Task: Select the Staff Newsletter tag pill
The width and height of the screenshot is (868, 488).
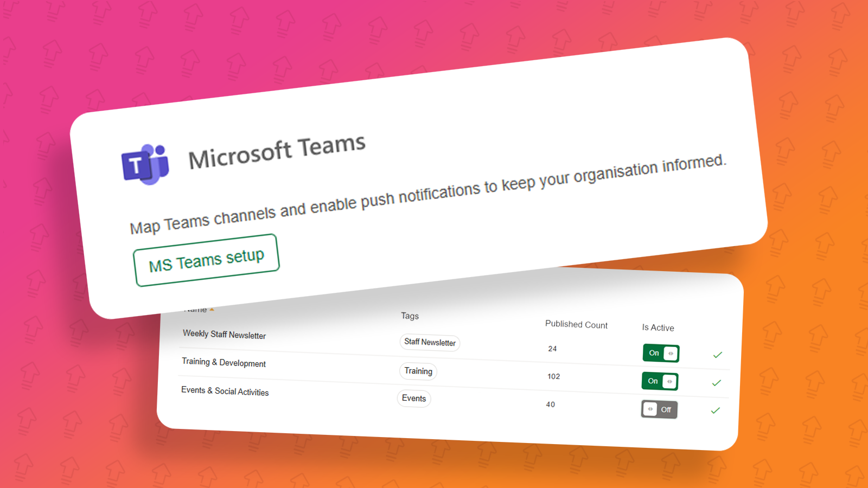Action: [430, 343]
